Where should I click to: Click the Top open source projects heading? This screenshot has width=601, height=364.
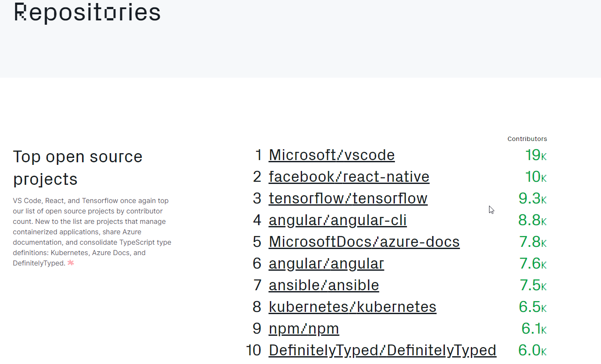click(78, 168)
